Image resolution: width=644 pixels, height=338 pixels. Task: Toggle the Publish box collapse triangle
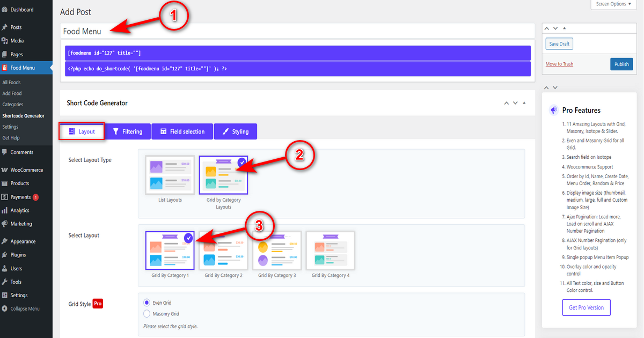tap(564, 28)
